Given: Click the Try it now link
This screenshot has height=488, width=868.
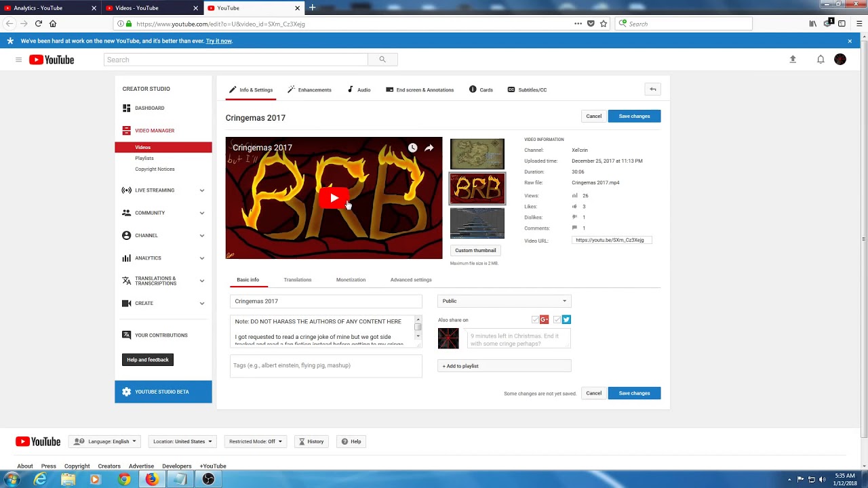Looking at the screenshot, I should [219, 41].
